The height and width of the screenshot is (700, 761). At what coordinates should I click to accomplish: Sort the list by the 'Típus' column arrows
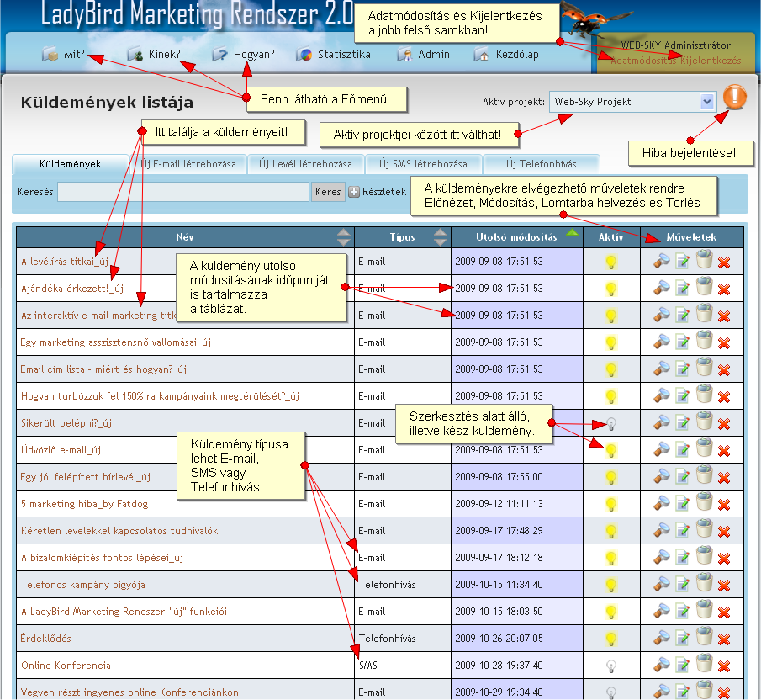[x=441, y=237]
